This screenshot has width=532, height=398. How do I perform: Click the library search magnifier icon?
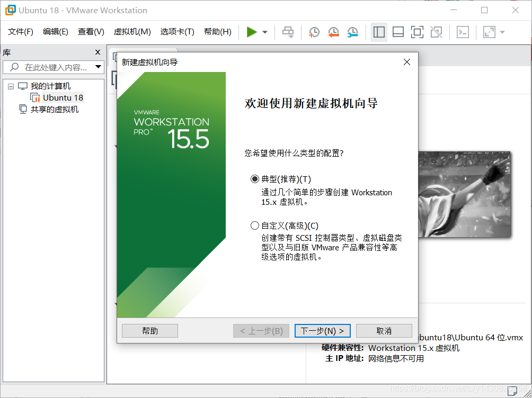click(x=14, y=67)
